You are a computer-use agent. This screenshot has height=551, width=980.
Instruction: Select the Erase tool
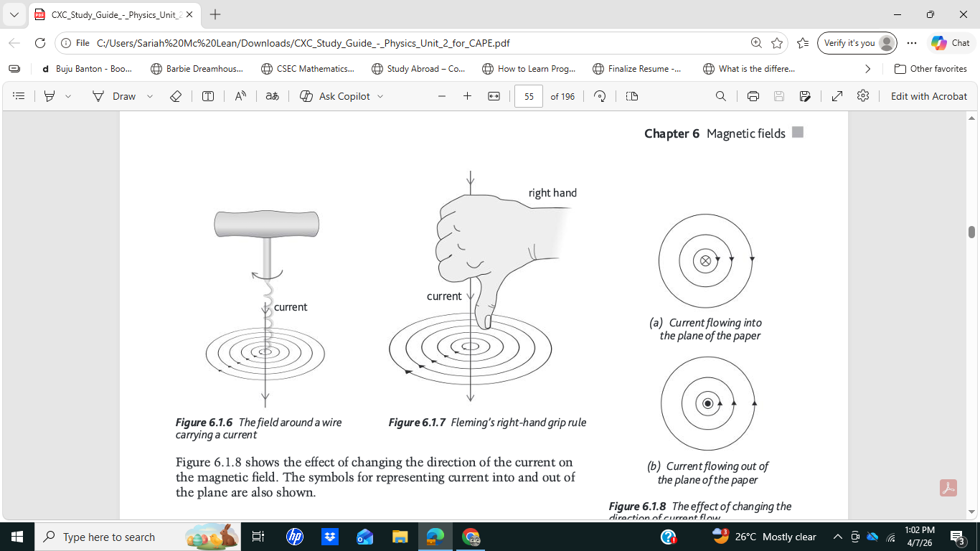point(176,96)
